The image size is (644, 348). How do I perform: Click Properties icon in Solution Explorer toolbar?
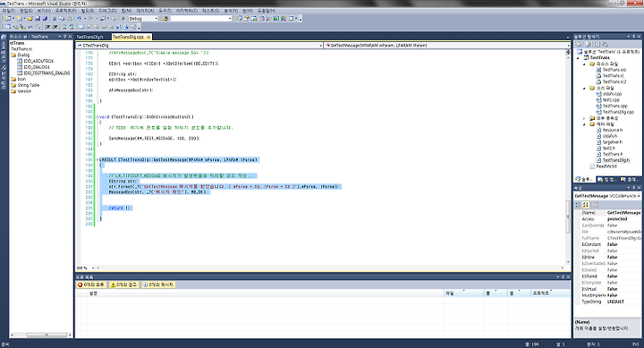579,45
